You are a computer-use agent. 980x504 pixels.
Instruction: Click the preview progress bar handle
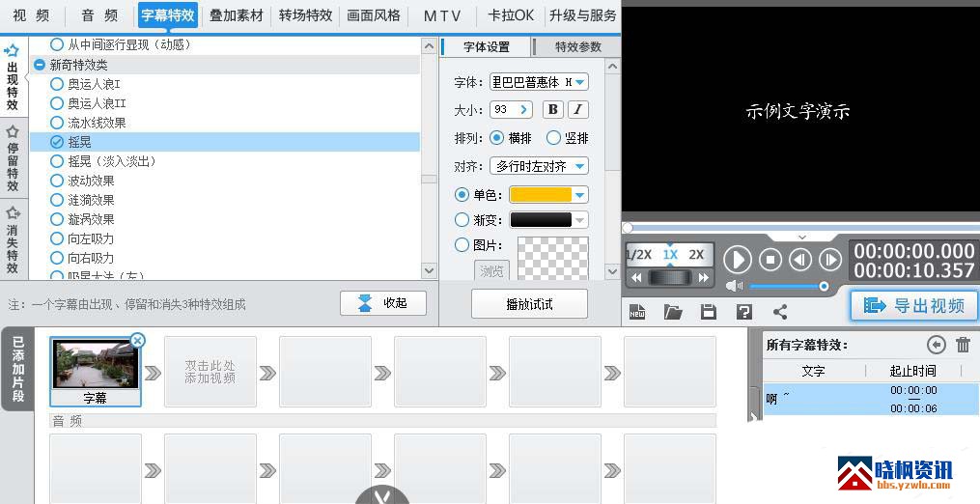[628, 228]
